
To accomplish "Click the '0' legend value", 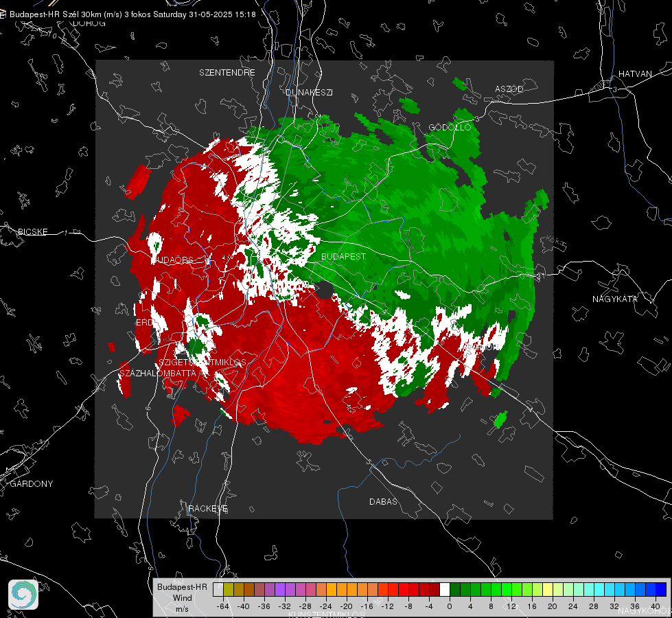I will 450,606.
